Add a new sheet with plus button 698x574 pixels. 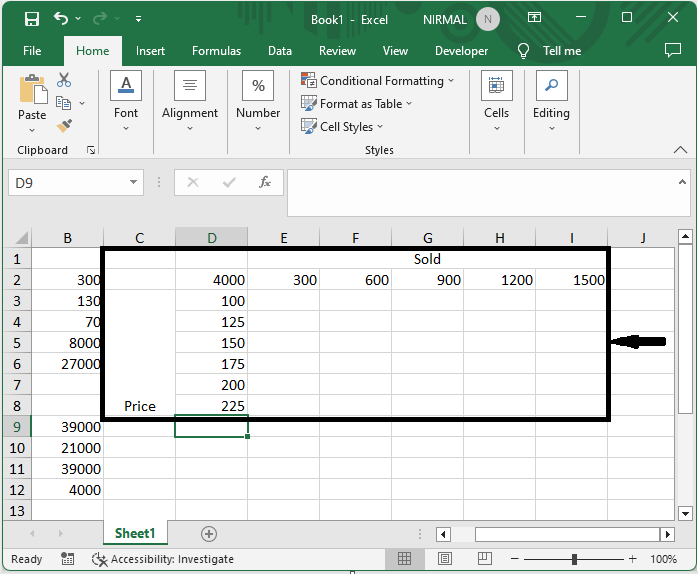(x=208, y=534)
